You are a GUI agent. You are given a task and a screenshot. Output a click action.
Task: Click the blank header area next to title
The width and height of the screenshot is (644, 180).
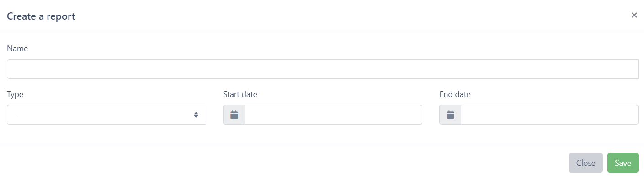[352, 16]
